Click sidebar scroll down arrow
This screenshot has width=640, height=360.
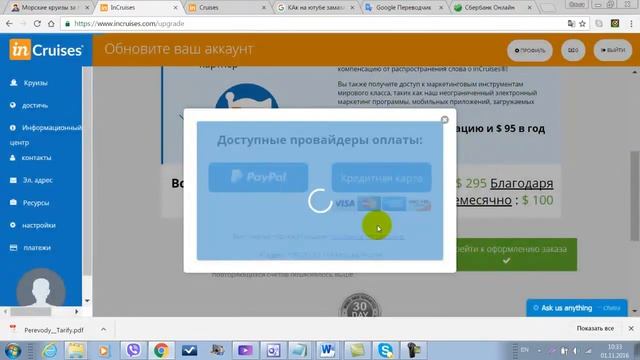[x=87, y=301]
